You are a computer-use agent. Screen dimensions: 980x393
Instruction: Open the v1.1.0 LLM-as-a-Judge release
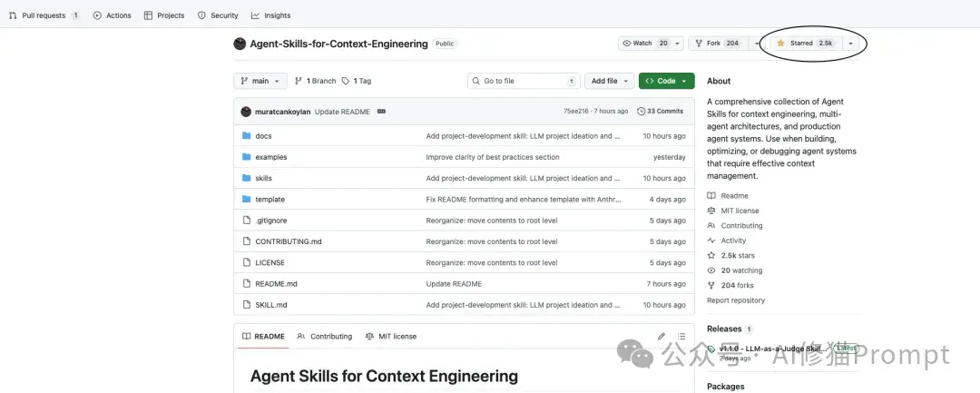772,348
